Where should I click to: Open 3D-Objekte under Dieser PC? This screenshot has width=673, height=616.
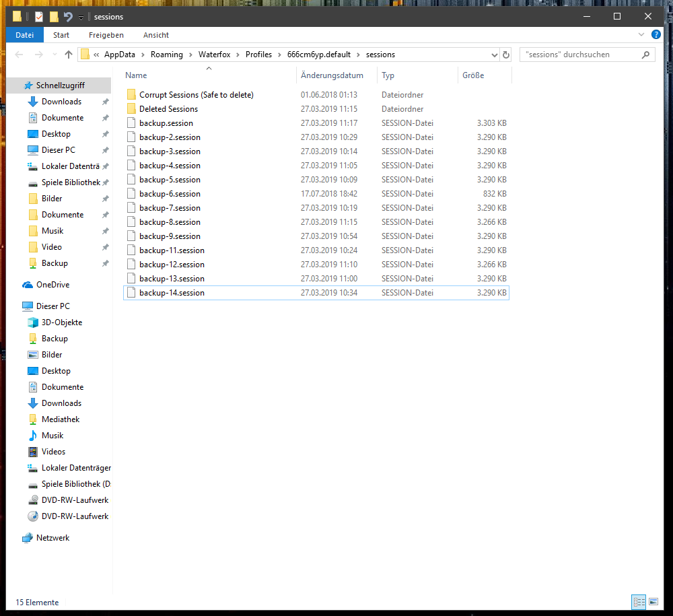[x=62, y=322]
